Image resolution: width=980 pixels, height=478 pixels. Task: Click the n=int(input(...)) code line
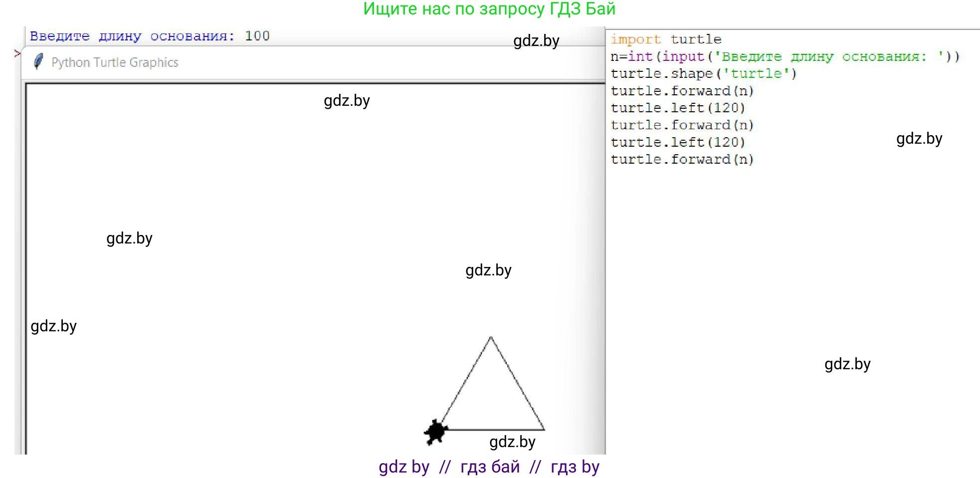[x=784, y=56]
